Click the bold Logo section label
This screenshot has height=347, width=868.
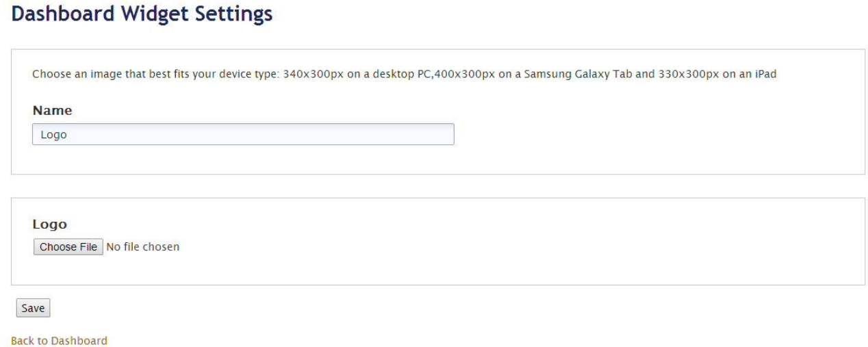click(x=49, y=224)
